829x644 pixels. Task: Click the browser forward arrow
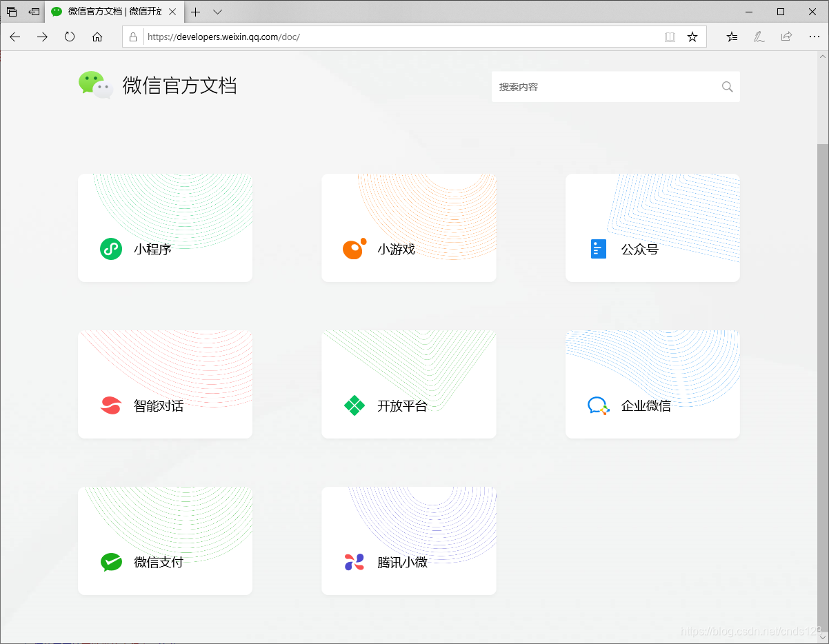tap(42, 37)
